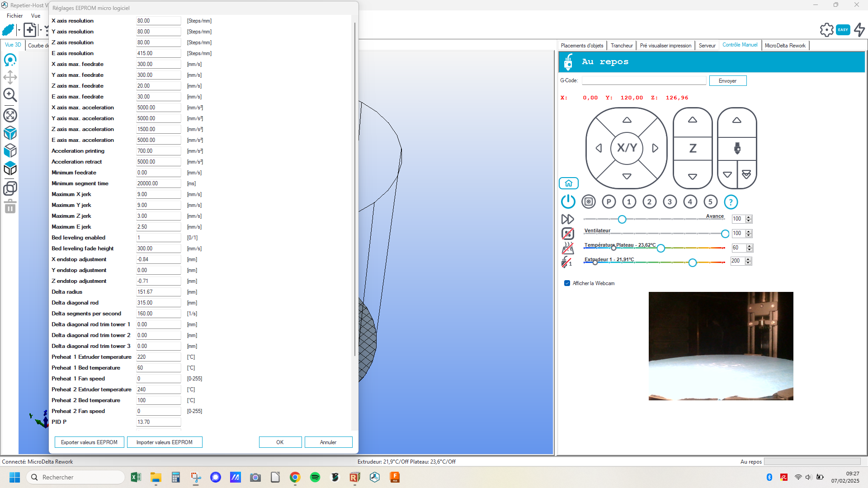The height and width of the screenshot is (488, 868).
Task: Click the X/Y pad right arrow
Action: pos(655,148)
